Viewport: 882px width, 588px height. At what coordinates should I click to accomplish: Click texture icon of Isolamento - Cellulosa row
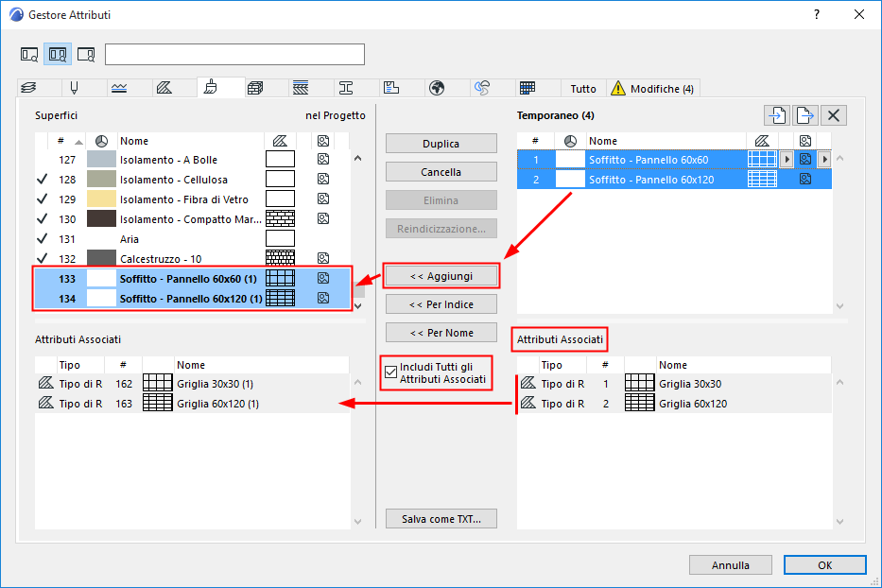click(323, 179)
